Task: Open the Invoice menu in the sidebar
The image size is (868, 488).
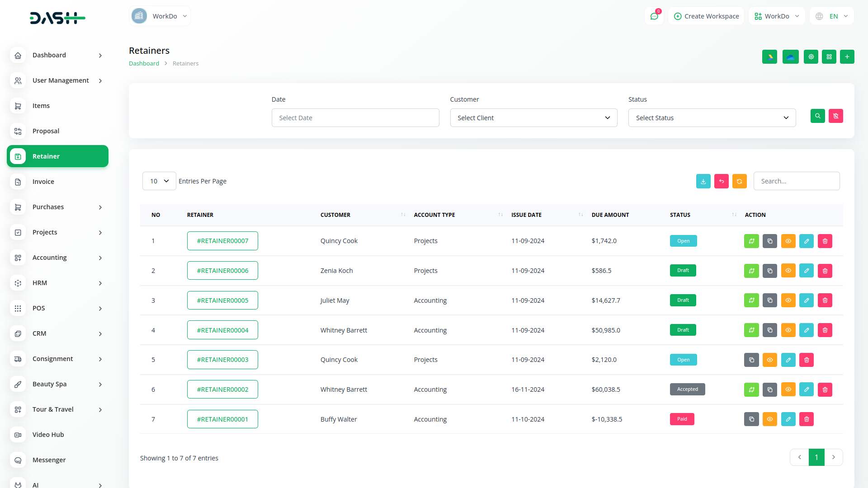Action: point(43,182)
